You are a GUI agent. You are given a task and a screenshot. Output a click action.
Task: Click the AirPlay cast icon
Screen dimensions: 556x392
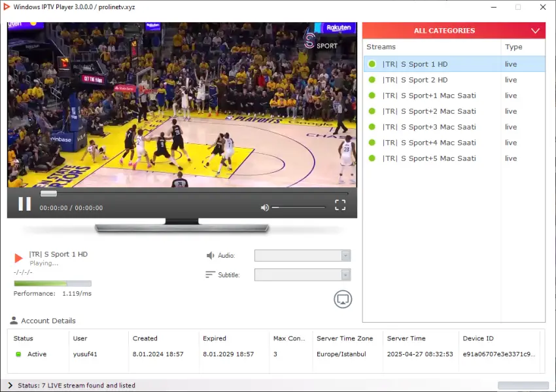click(x=343, y=299)
